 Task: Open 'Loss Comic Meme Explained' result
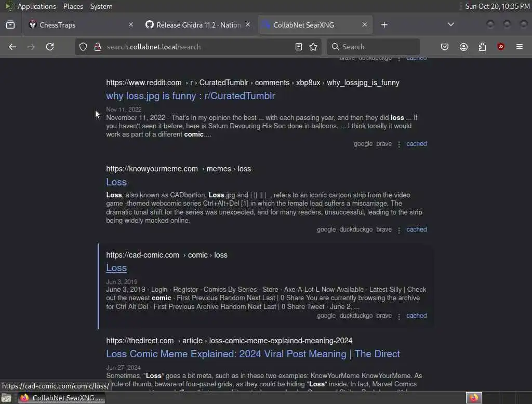(253, 354)
